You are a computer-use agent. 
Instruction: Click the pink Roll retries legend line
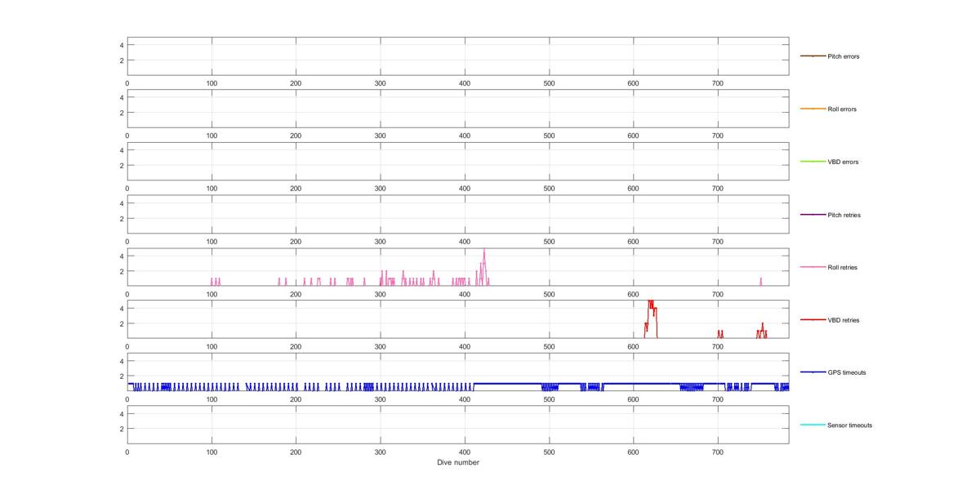(x=813, y=267)
